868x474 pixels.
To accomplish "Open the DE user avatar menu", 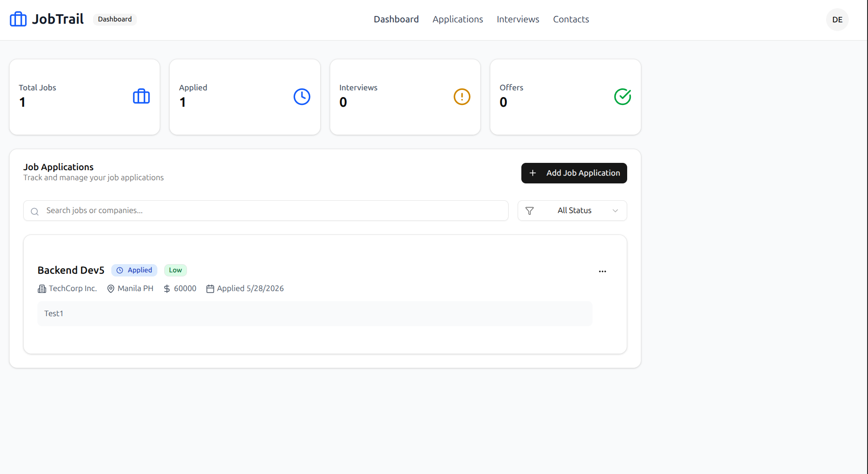I will [837, 20].
